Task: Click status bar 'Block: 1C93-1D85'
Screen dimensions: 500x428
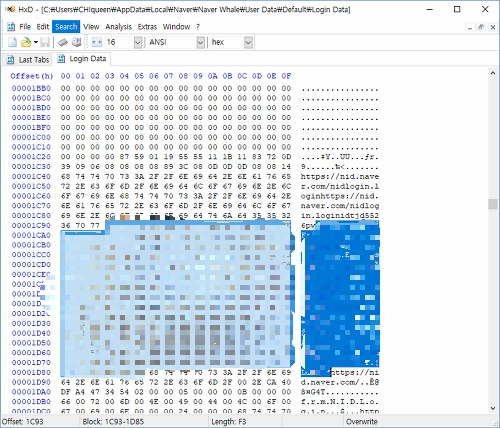Action: tap(113, 422)
